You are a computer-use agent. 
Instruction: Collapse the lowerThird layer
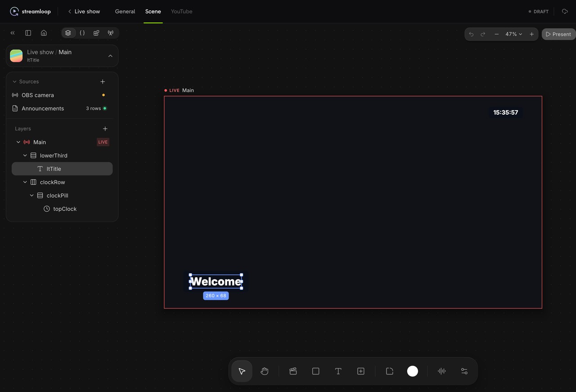tap(25, 156)
